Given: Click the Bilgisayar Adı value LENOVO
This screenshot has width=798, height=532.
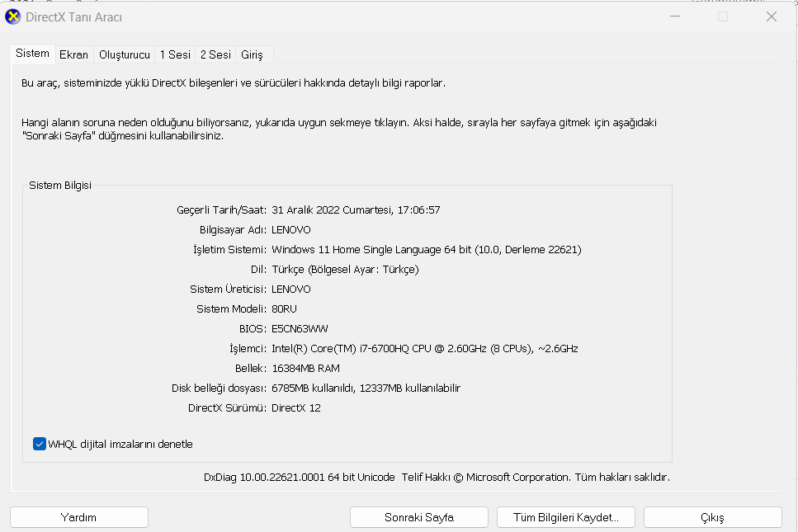Looking at the screenshot, I should click(x=291, y=230).
